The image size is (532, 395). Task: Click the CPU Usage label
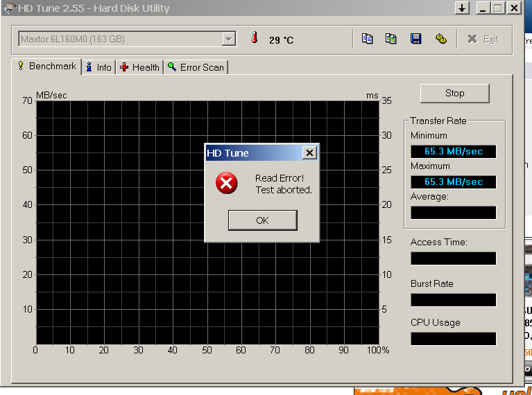pyautogui.click(x=436, y=322)
